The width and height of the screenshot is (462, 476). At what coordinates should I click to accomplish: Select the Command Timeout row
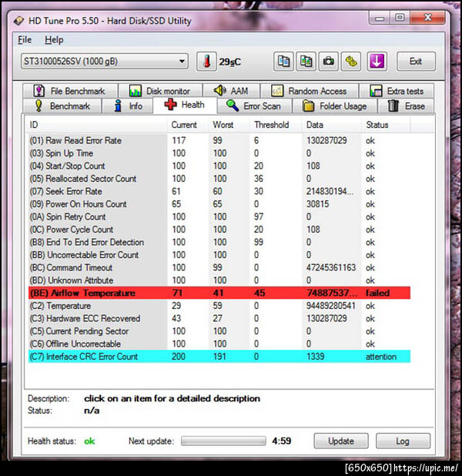pyautogui.click(x=219, y=268)
